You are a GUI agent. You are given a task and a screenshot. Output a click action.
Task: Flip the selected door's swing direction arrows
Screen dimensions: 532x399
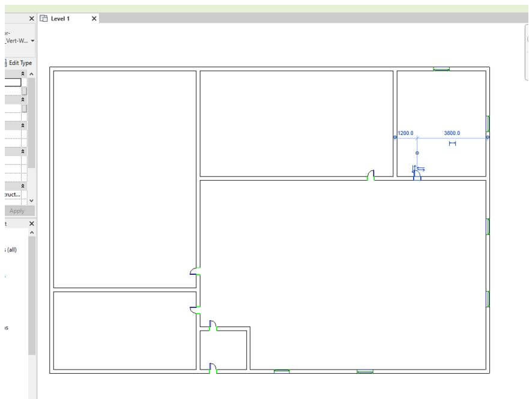tap(421, 169)
